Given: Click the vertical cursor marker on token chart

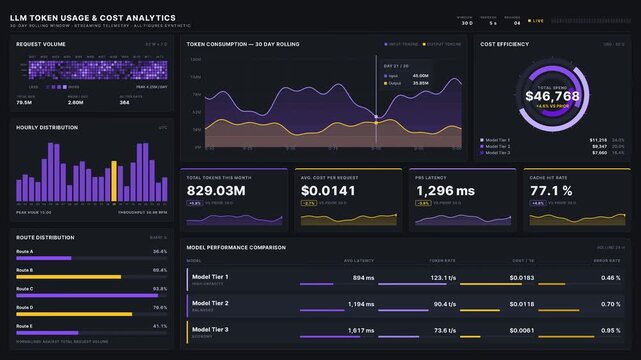Looking at the screenshot, I should [x=376, y=101].
